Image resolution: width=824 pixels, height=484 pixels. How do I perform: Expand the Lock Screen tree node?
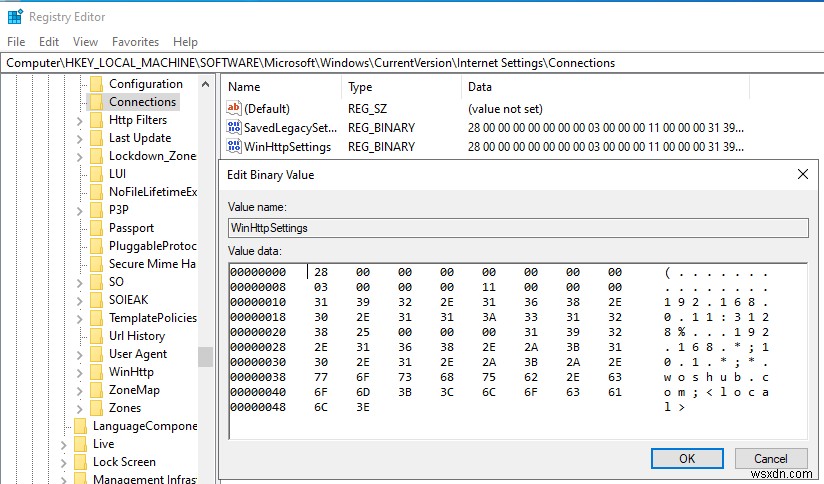pyautogui.click(x=64, y=462)
